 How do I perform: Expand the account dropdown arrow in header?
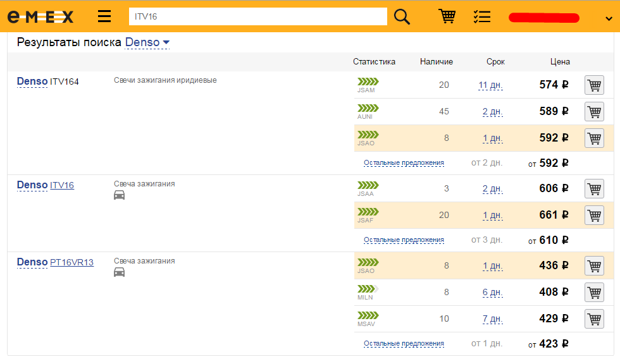tap(608, 18)
